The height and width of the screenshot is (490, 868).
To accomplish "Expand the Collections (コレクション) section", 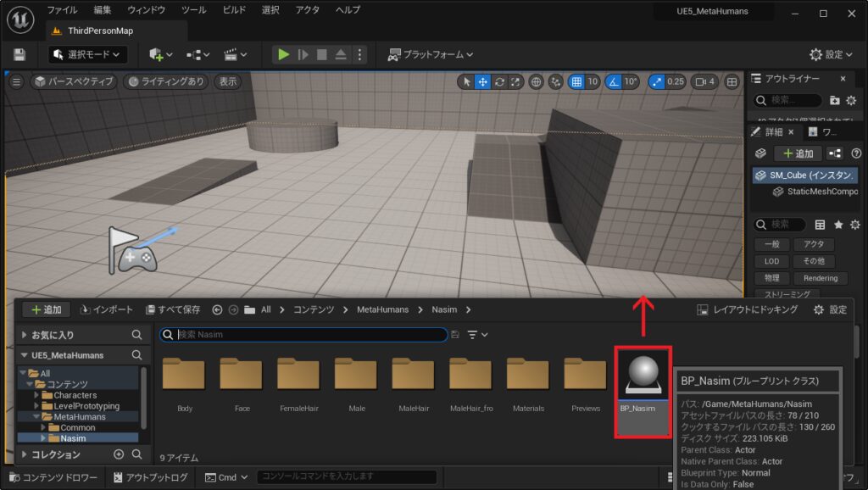I will pyautogui.click(x=25, y=454).
